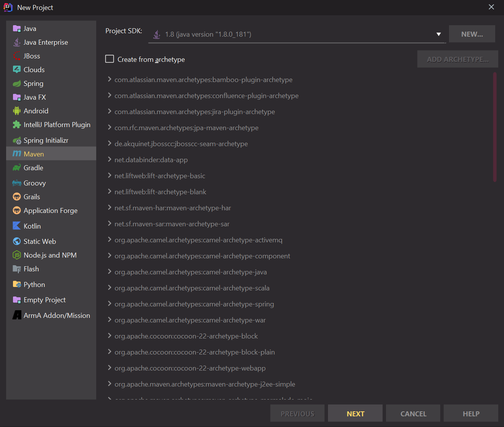Expand the bamboo-plugin-archetype node
This screenshot has height=427, width=504.
(110, 79)
